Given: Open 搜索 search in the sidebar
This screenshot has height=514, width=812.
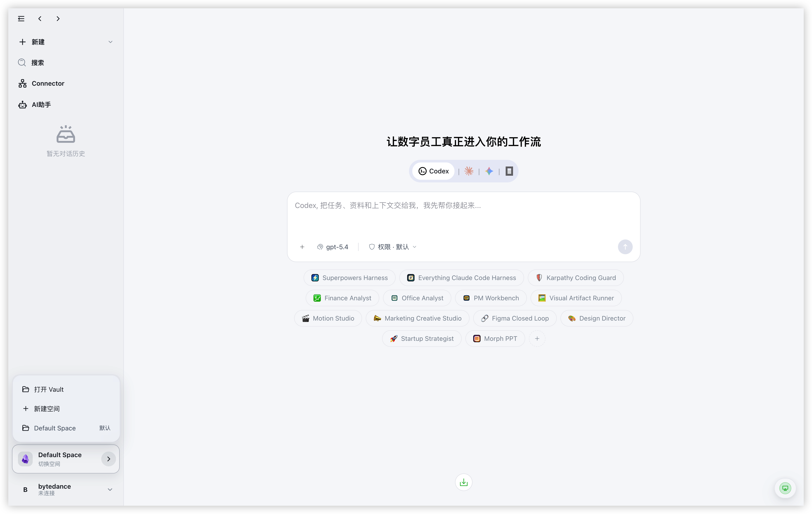Looking at the screenshot, I should click(66, 63).
